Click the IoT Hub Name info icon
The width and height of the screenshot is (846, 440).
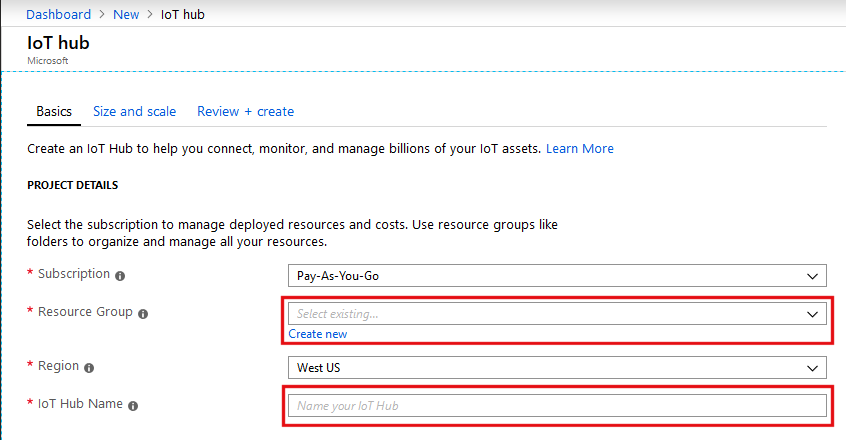[133, 405]
